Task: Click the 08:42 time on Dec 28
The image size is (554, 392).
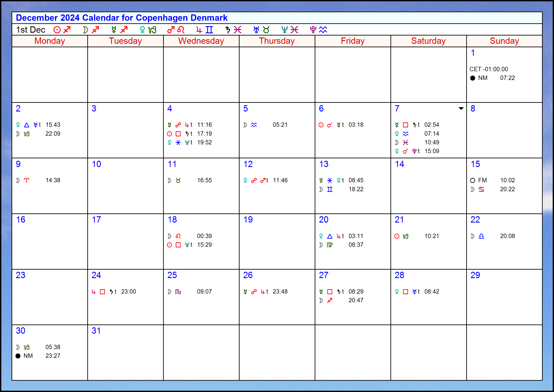Action: [432, 292]
